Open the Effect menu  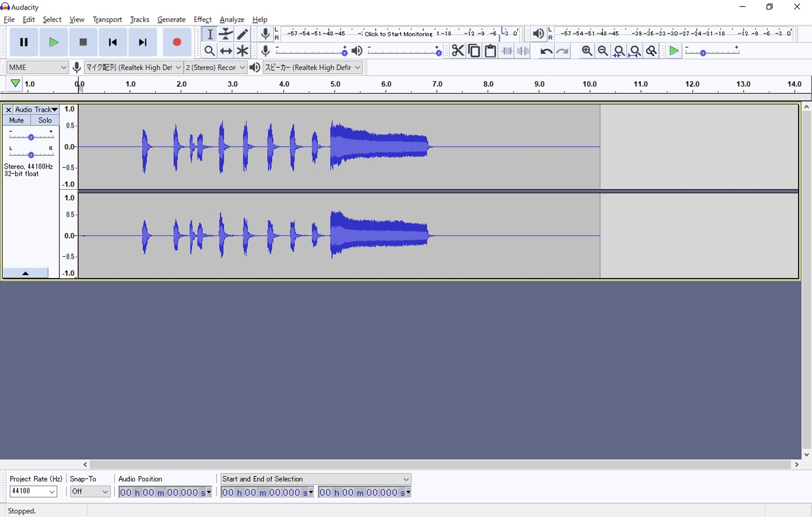click(202, 20)
